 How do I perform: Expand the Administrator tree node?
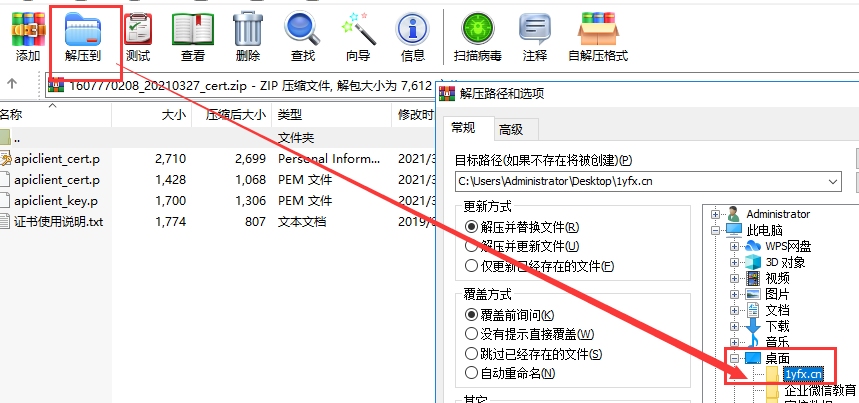pos(714,214)
